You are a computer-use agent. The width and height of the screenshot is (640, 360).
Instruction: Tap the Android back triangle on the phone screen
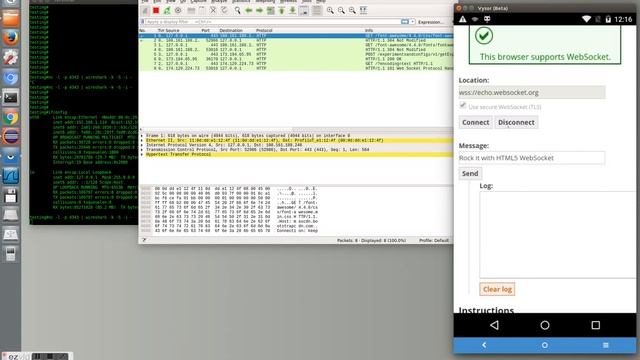pyautogui.click(x=494, y=325)
